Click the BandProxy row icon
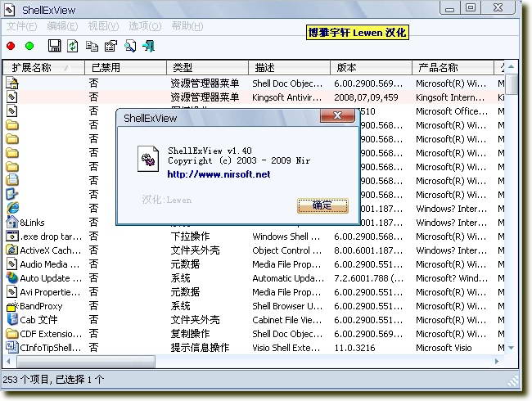Viewport: 532px width, 401px height. [x=12, y=306]
